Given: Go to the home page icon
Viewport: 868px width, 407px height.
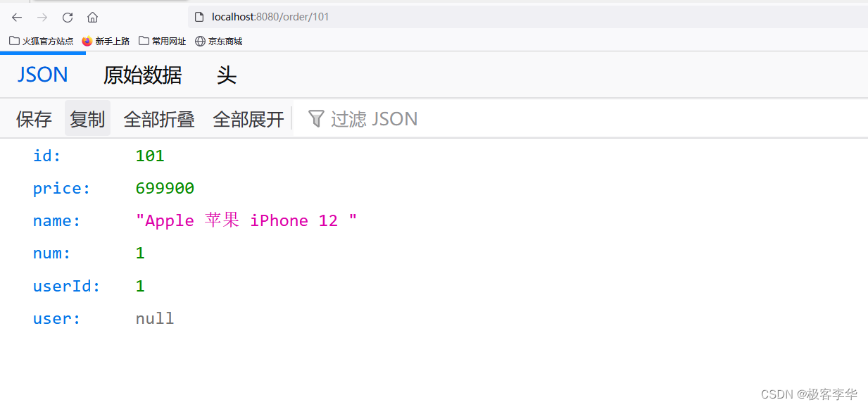Looking at the screenshot, I should pos(92,17).
